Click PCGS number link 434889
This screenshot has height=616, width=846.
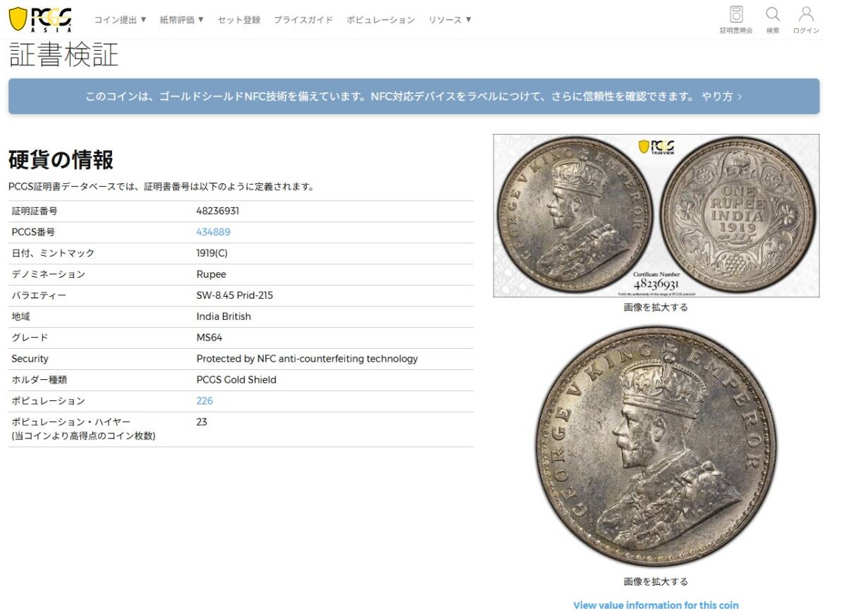coord(213,232)
